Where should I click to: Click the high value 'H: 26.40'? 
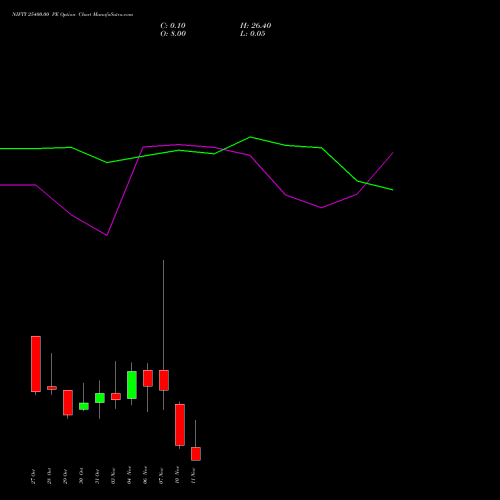[x=256, y=26]
